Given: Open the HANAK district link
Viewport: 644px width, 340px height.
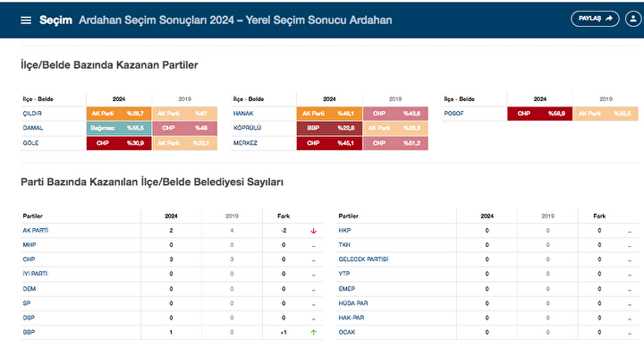Looking at the screenshot, I should click(x=243, y=114).
